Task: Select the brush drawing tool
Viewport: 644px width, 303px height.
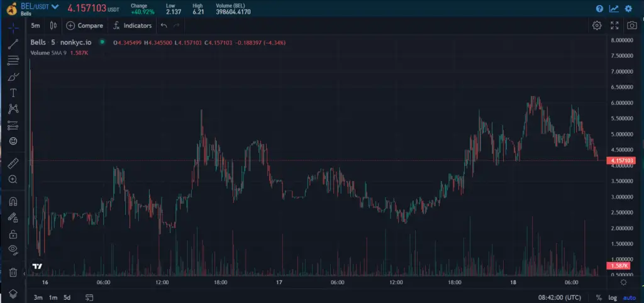Action: point(13,77)
